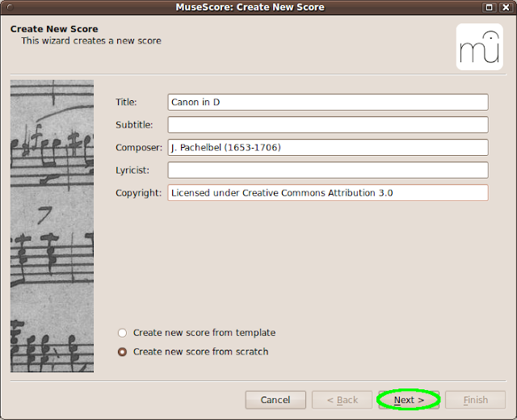Click the disabled Finish button
This screenshot has height=420, width=517.
pos(476,400)
